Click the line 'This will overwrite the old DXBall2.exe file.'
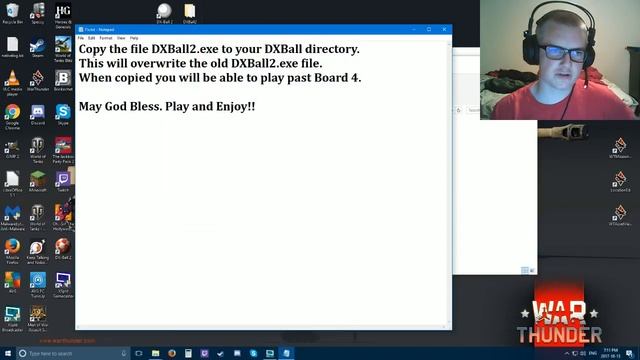Image resolution: width=640 pixels, height=360 pixels. coord(200,63)
